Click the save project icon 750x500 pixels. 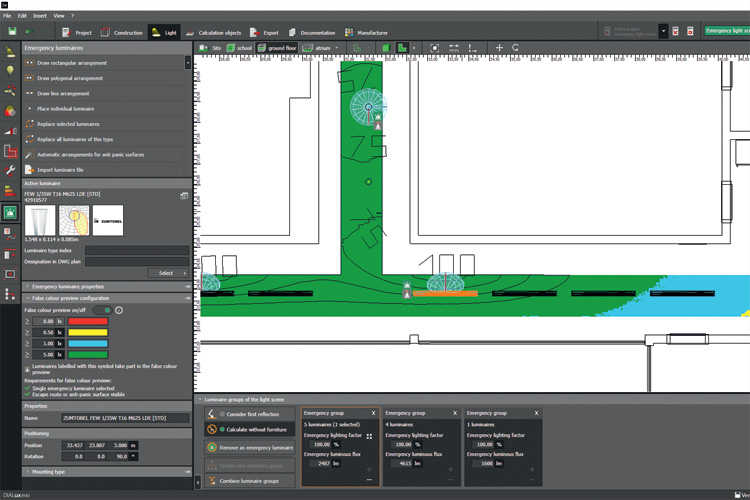coord(11,32)
